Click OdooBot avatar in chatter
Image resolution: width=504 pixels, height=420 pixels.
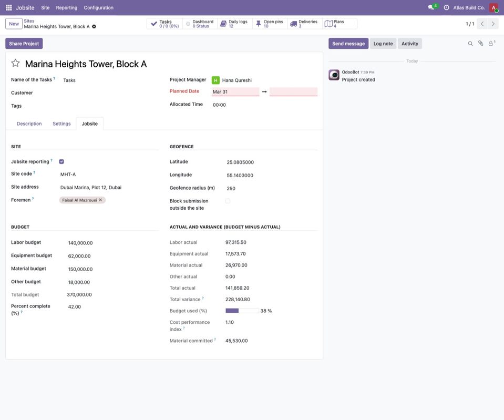click(334, 75)
